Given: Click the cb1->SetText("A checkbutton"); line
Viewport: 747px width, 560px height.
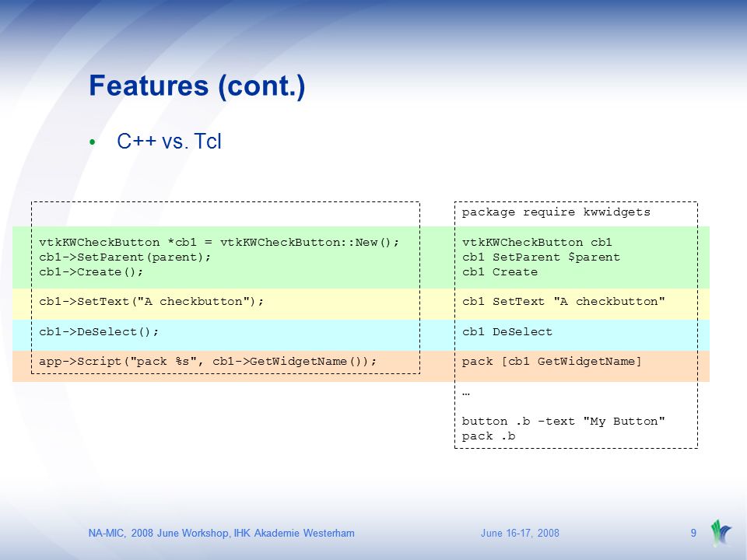Looking at the screenshot, I should pyautogui.click(x=152, y=302).
